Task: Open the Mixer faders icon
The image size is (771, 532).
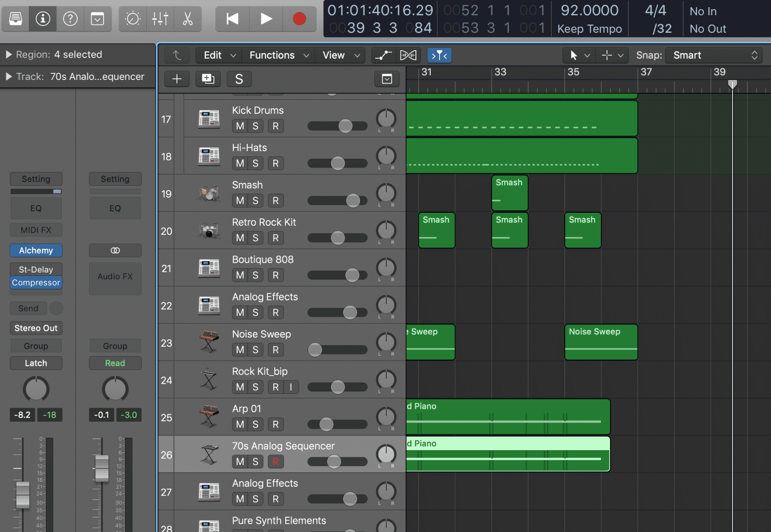Action: [x=160, y=19]
